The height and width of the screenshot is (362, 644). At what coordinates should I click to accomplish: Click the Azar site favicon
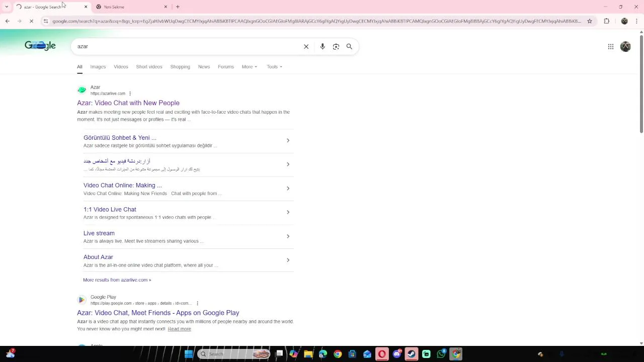pos(82,90)
